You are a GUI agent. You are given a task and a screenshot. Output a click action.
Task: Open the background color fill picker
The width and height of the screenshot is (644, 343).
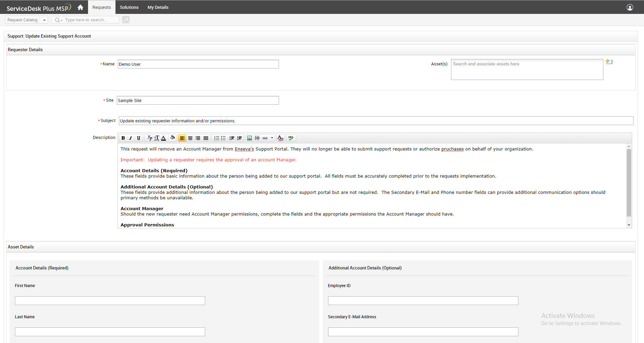click(x=172, y=138)
